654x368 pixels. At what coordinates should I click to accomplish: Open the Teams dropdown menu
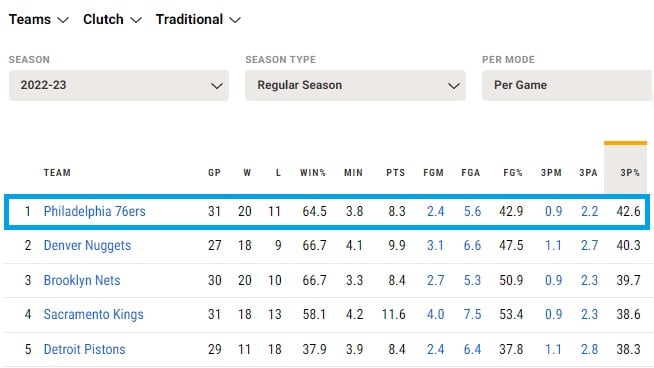tap(38, 19)
